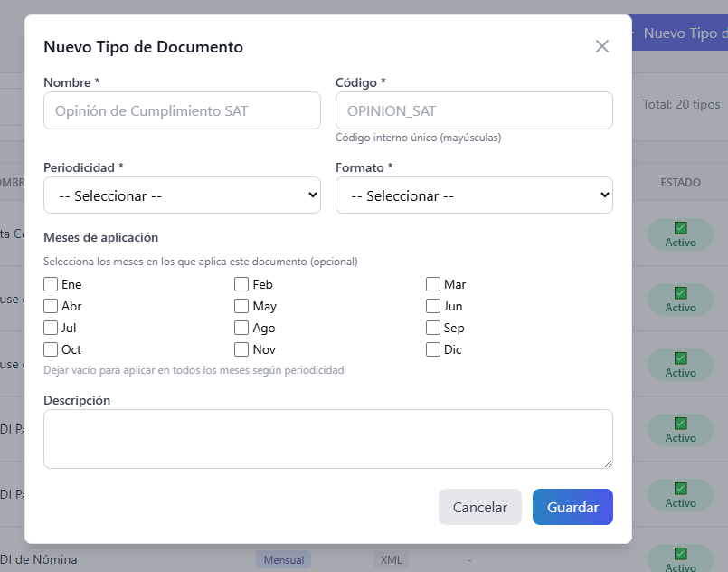Click the Código interno único hint text
Viewport: 728px width, 572px height.
419,138
